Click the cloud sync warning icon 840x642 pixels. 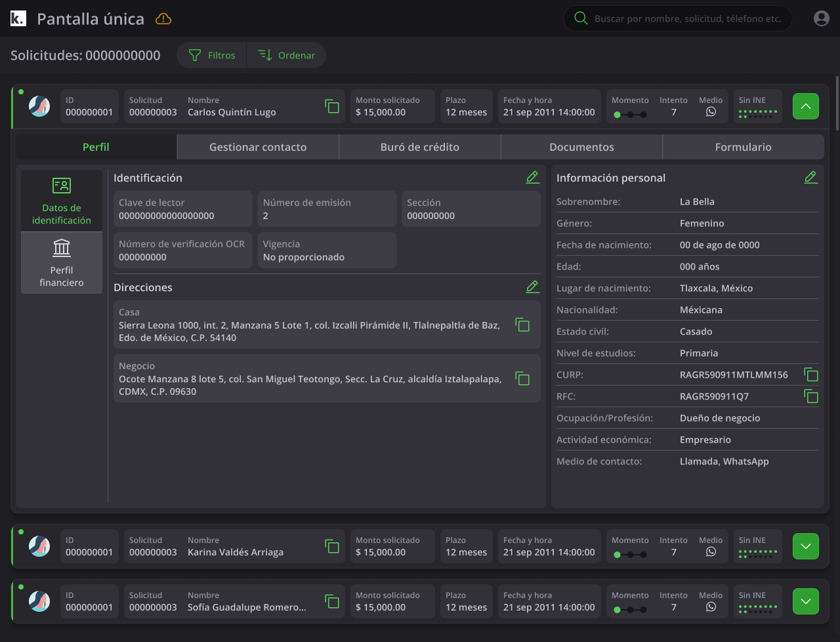pos(163,19)
